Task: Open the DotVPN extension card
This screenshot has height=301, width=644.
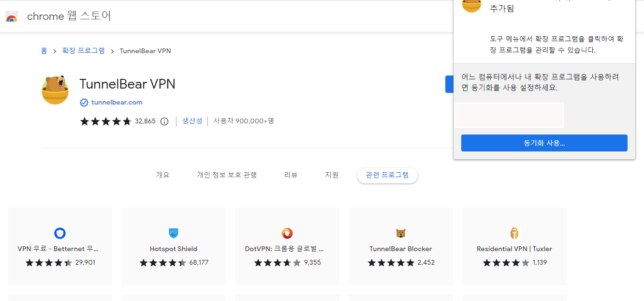Action: tap(287, 246)
